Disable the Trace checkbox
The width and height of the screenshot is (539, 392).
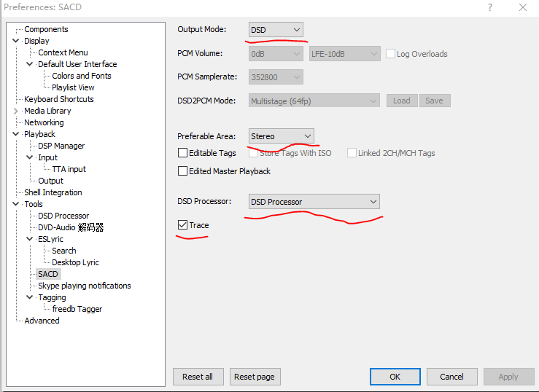pyautogui.click(x=183, y=226)
